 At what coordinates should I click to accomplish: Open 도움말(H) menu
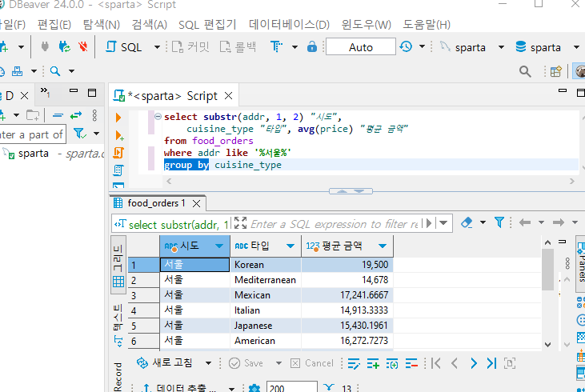tap(427, 25)
